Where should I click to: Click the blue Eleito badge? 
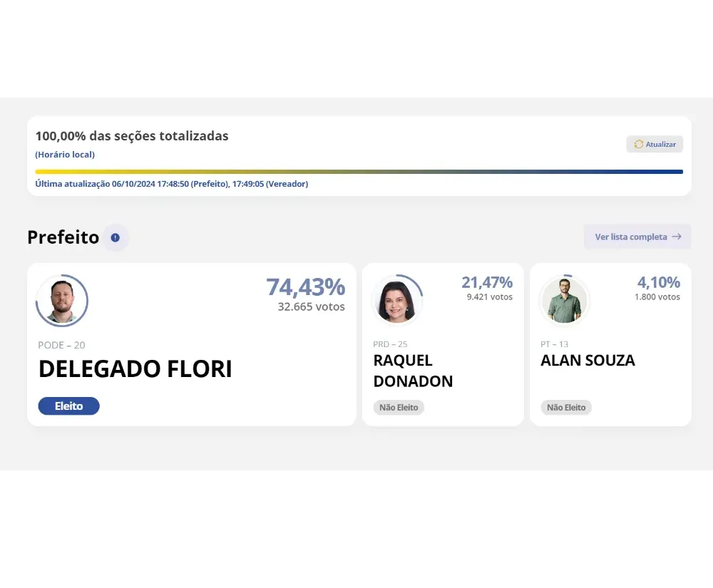pyautogui.click(x=68, y=406)
